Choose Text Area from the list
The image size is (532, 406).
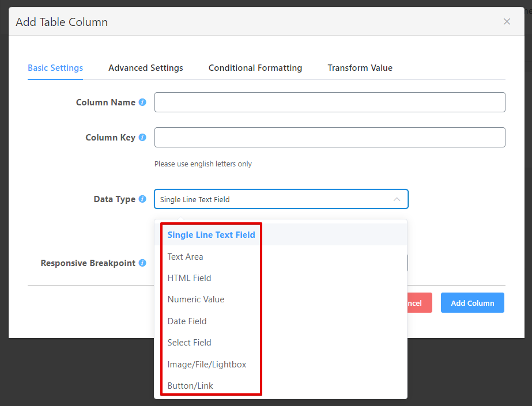click(x=186, y=257)
